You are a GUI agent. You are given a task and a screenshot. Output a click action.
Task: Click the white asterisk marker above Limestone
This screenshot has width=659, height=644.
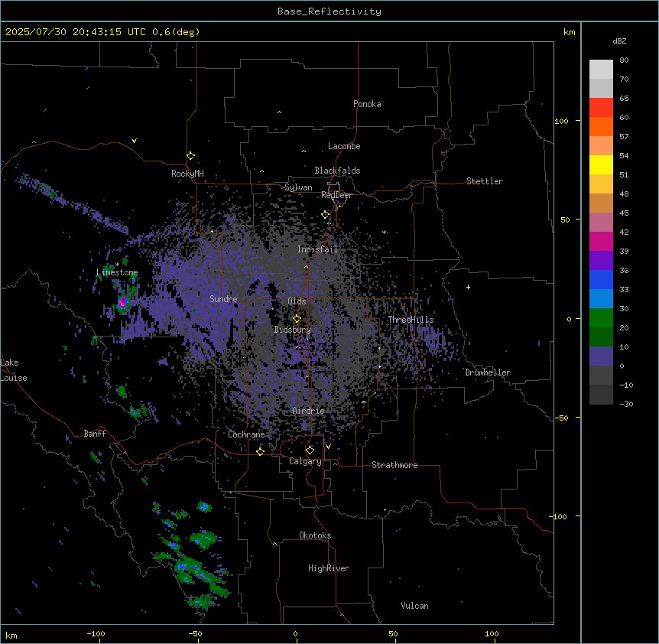[117, 264]
